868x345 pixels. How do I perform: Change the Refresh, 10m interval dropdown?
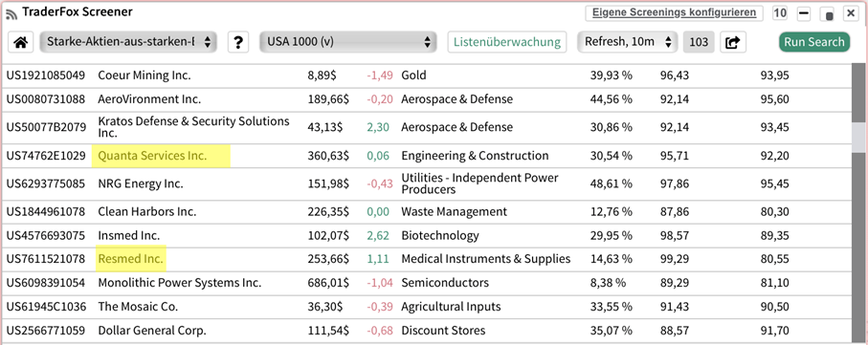tap(627, 41)
